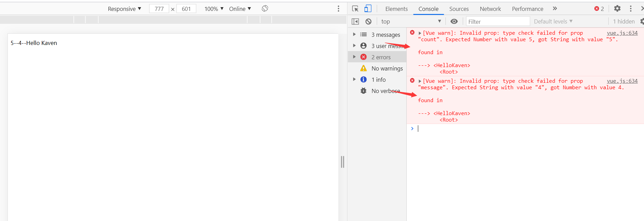Create a live expression with eye icon
This screenshot has height=221, width=644.
coord(454,21)
